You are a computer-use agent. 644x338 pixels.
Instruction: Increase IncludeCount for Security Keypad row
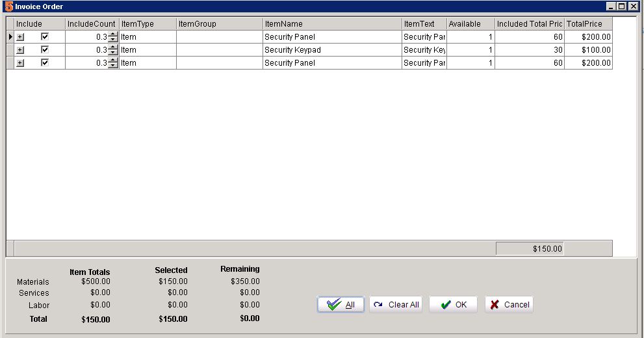coord(113,47)
